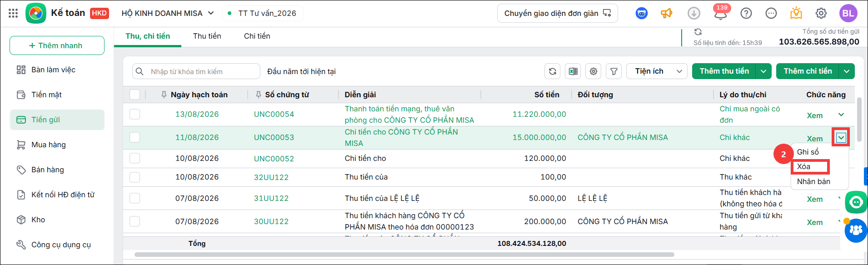868x265 pixels.
Task: Check the row 31UU122 checkbox
Action: coord(135,198)
